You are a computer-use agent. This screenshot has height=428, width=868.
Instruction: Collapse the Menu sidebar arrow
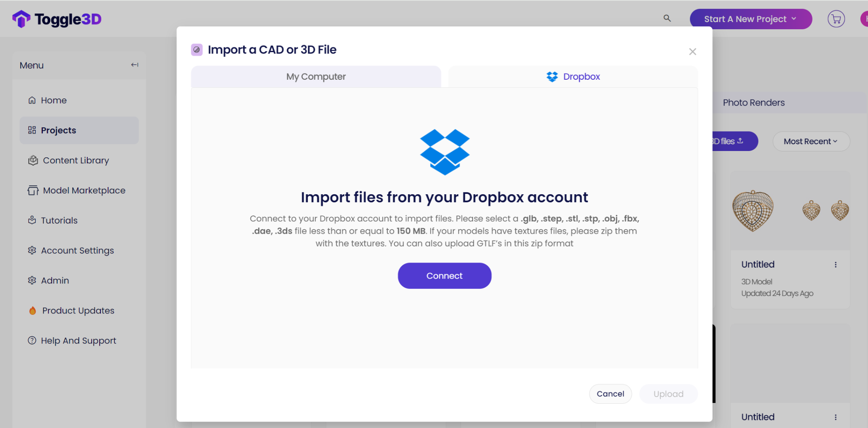point(135,65)
